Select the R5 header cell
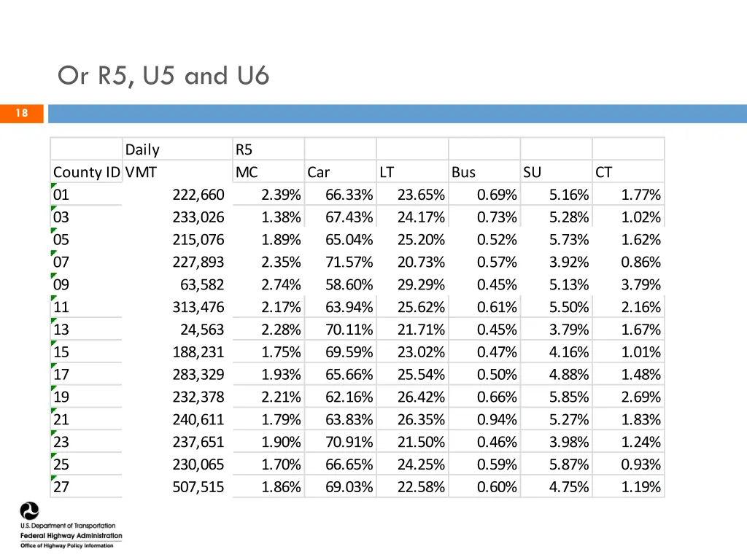Viewport: 747px width, 560px height. [268, 149]
